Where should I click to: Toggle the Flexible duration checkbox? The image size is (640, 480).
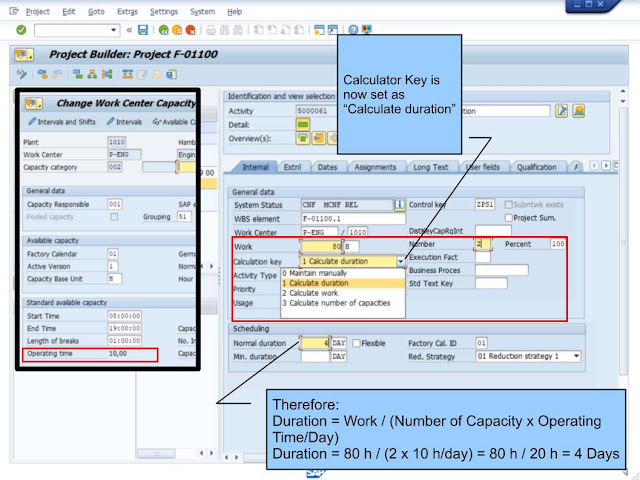click(x=356, y=343)
